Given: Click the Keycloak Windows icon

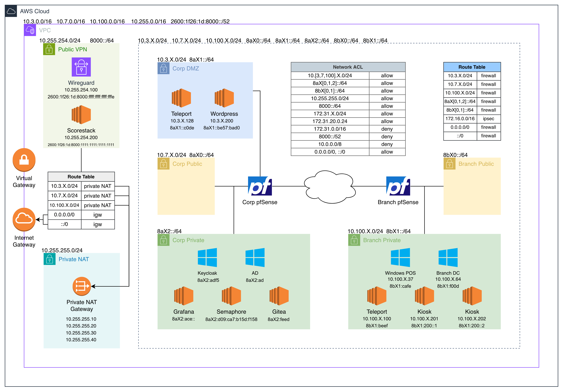Looking at the screenshot, I should coord(207,257).
